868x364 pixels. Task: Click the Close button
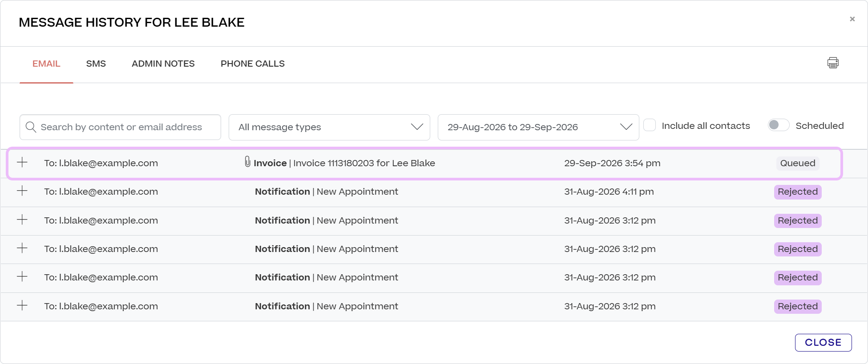823,343
